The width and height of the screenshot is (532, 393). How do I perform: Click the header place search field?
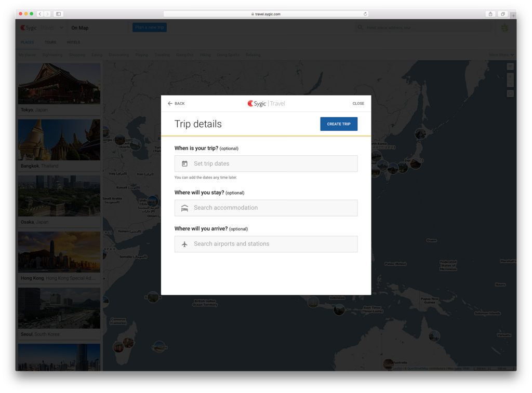[x=424, y=28]
